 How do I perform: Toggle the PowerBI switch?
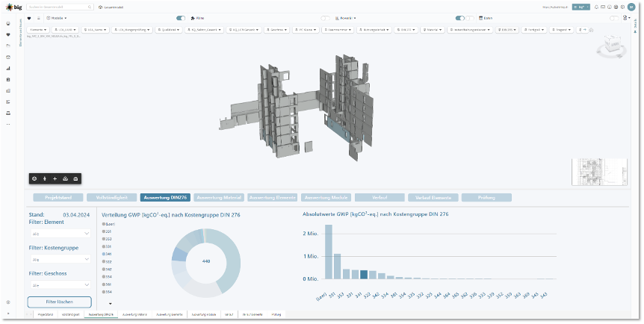325,18
